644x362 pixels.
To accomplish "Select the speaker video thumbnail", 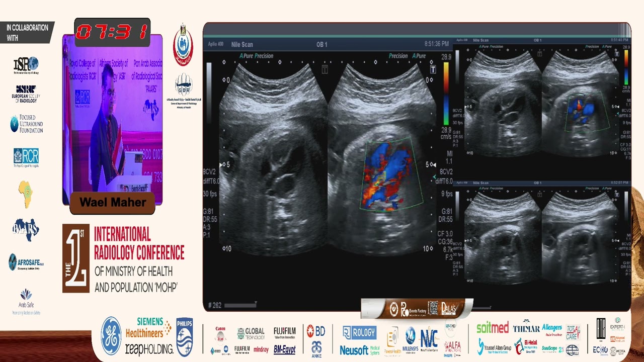I will point(112,119).
